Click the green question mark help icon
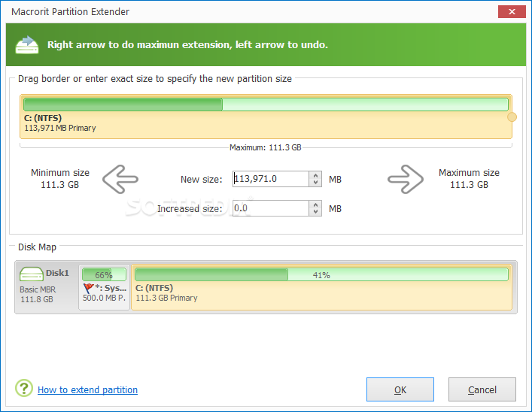Image resolution: width=532 pixels, height=412 pixels. (24, 388)
